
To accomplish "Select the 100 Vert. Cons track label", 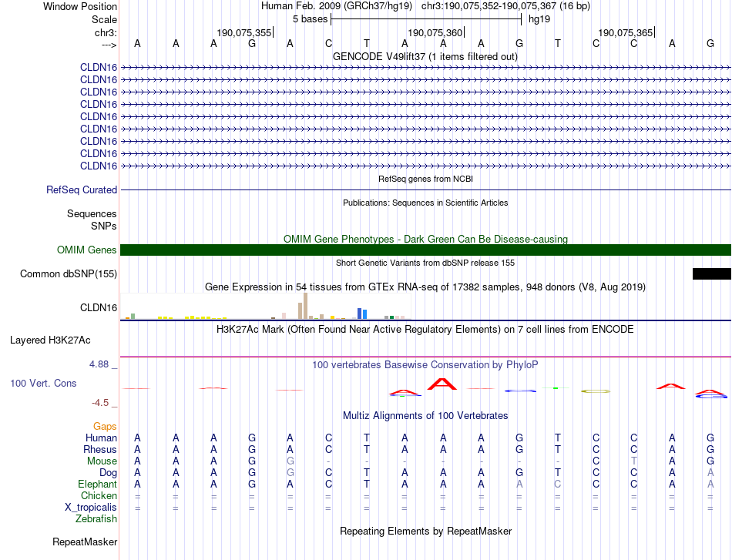I will 43,383.
